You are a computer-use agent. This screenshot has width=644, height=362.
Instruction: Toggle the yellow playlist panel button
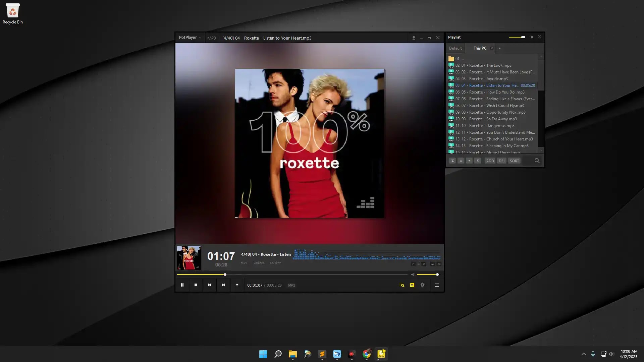tap(412, 285)
